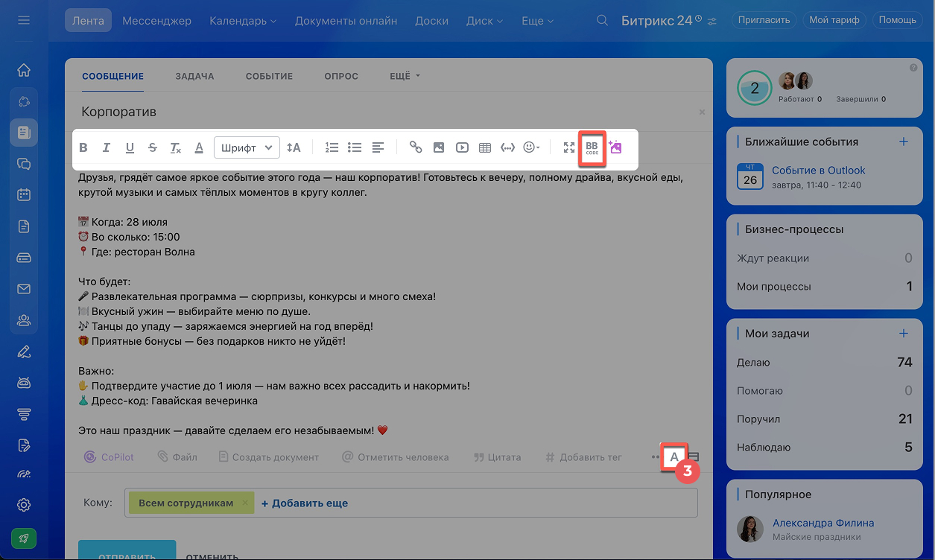
Task: Underline the selected text
Action: pyautogui.click(x=130, y=147)
